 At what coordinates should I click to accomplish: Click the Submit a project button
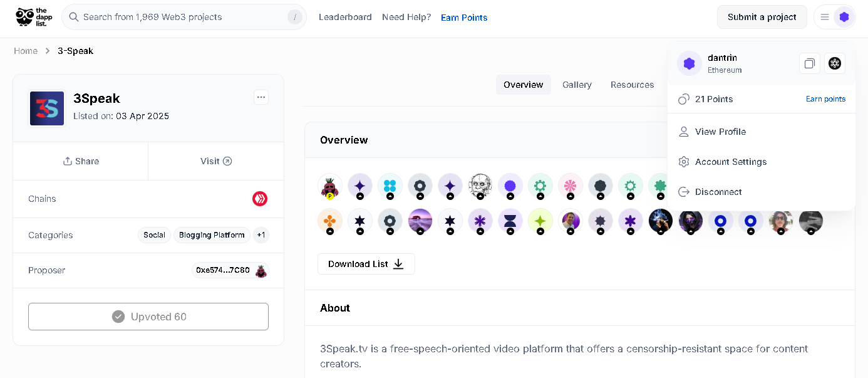pos(762,17)
